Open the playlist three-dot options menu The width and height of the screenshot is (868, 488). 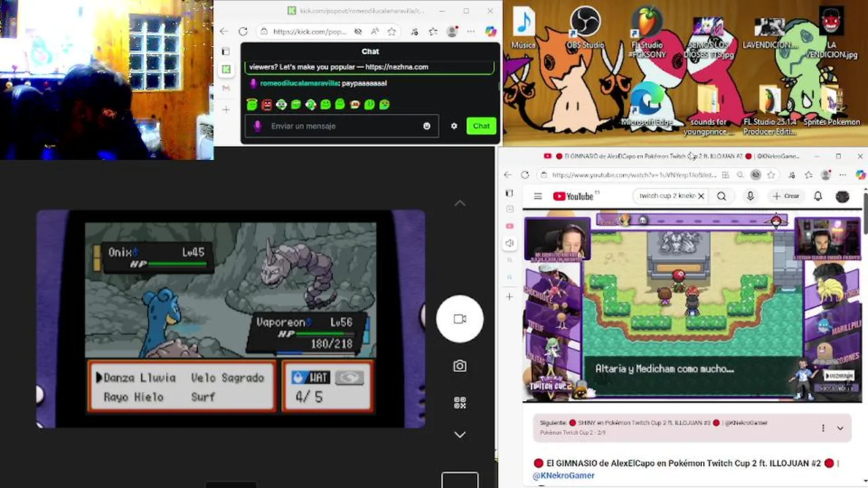[x=823, y=428]
